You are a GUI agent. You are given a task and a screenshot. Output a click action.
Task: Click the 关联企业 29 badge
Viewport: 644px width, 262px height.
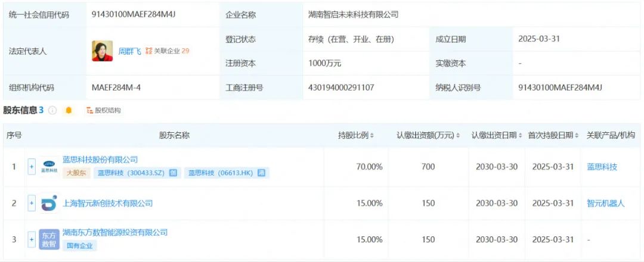tap(168, 51)
